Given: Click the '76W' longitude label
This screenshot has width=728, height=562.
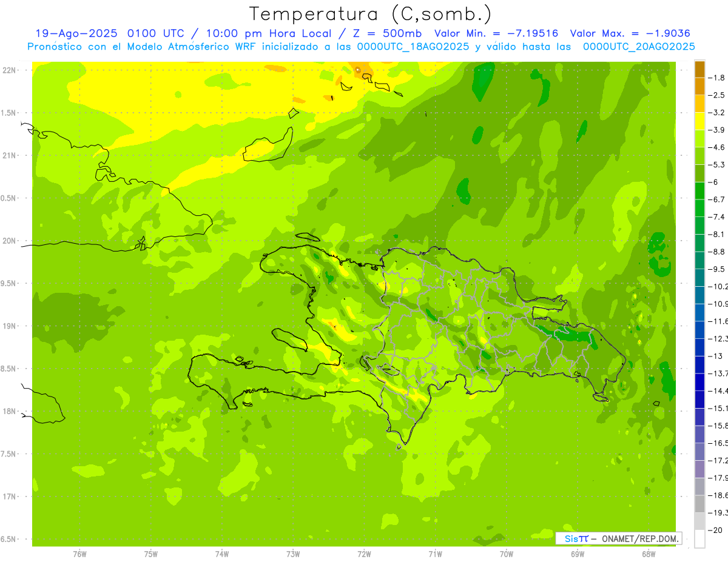Looking at the screenshot, I should (79, 554).
